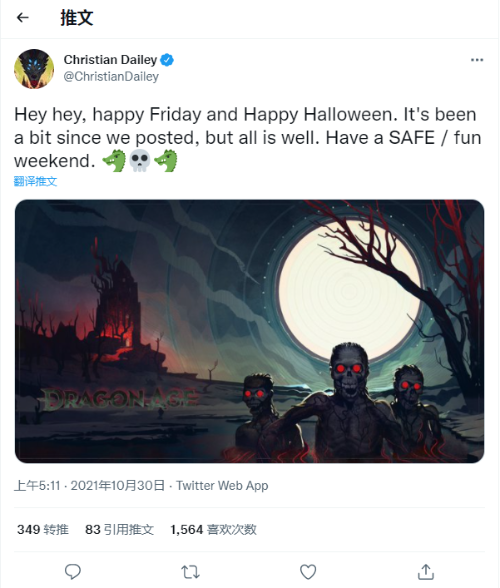Click Christian Dailey's profile avatar
500x588 pixels.
click(34, 69)
